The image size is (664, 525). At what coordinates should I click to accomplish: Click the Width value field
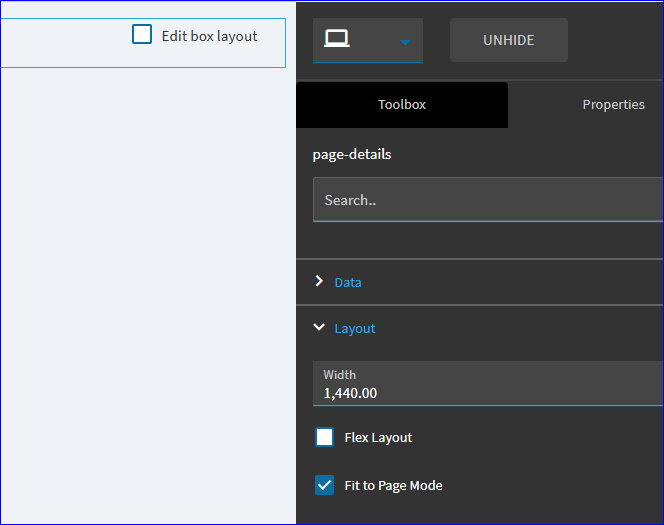click(488, 384)
